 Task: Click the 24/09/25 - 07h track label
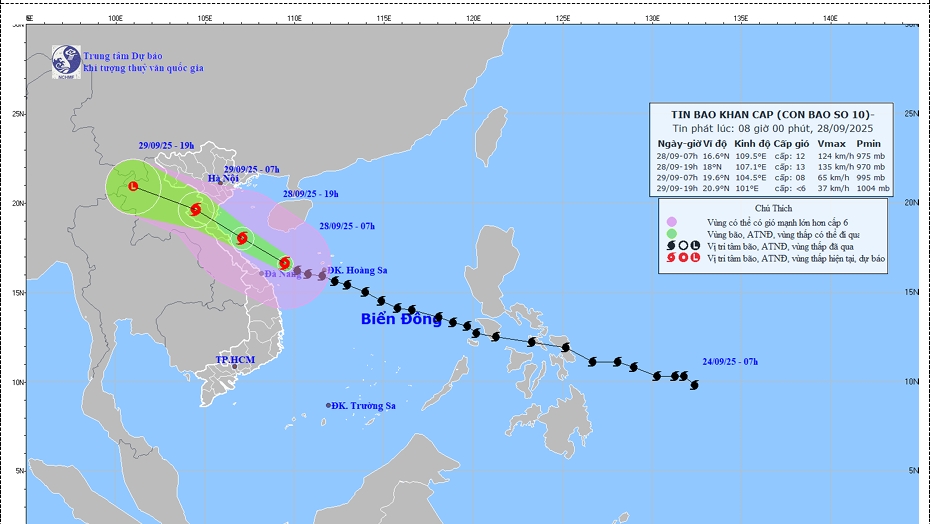click(729, 362)
